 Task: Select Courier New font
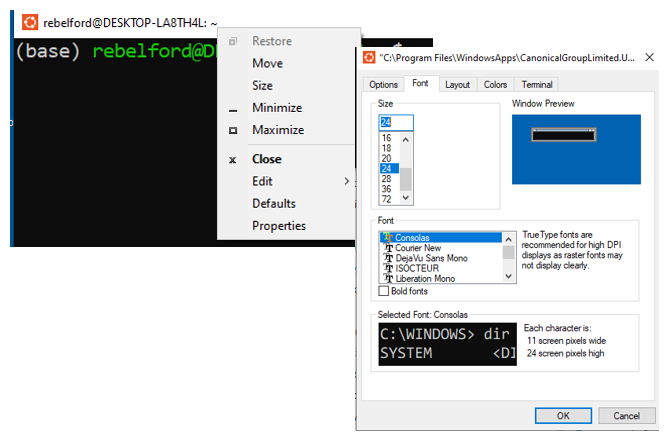click(x=441, y=247)
